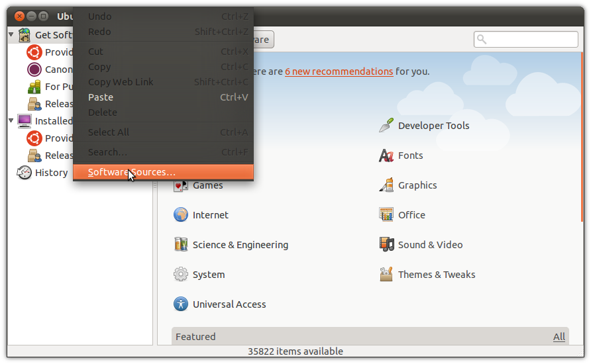The width and height of the screenshot is (591, 364).
Task: Open the Sound & Video category label
Action: coord(430,245)
